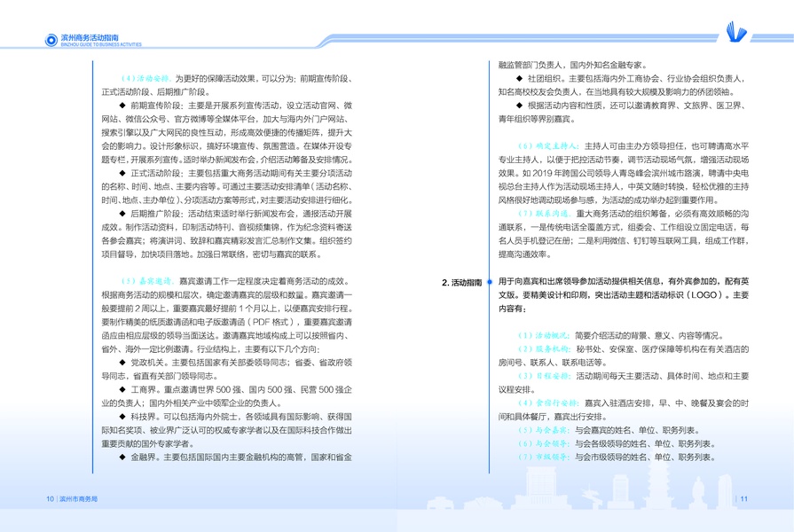Click the blue fan-shaped emblem in header

(x=736, y=31)
